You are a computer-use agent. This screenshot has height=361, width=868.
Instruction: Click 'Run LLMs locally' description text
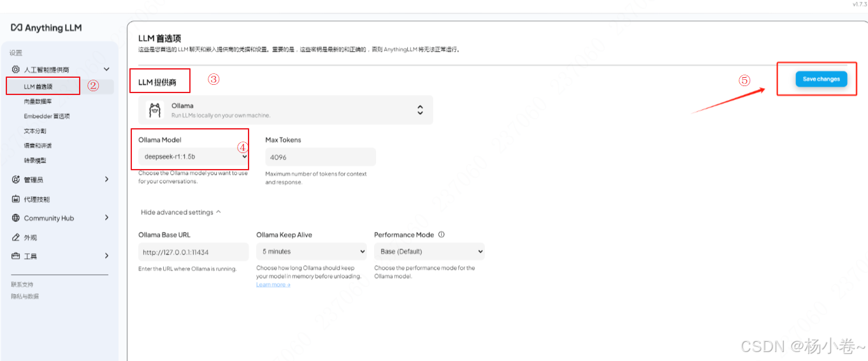(x=221, y=115)
